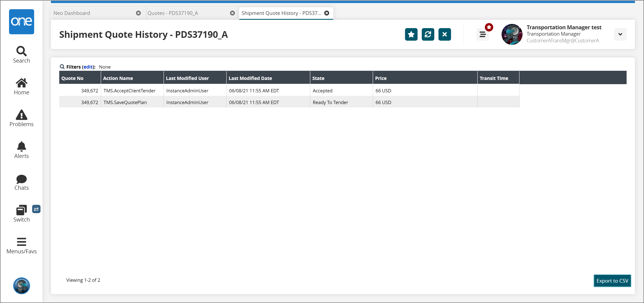
Task: Add page to favorites star button
Action: 411,34
